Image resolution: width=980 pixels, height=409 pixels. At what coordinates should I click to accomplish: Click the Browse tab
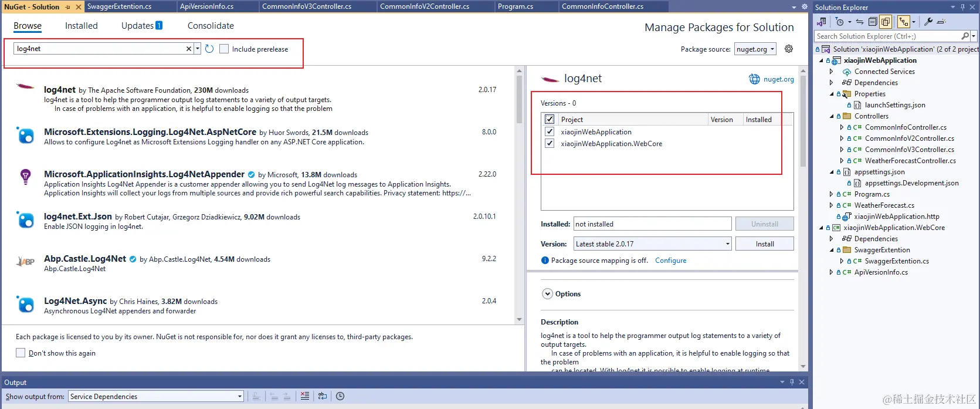pos(28,26)
